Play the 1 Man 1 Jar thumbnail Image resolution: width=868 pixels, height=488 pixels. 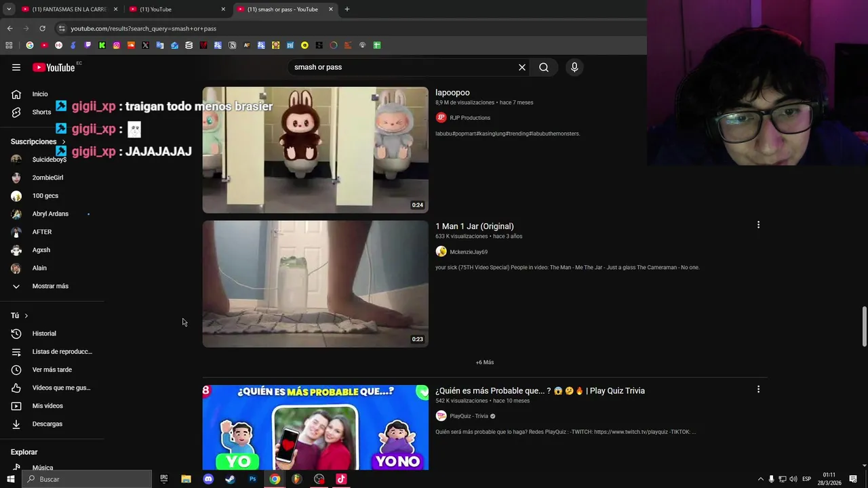click(315, 284)
